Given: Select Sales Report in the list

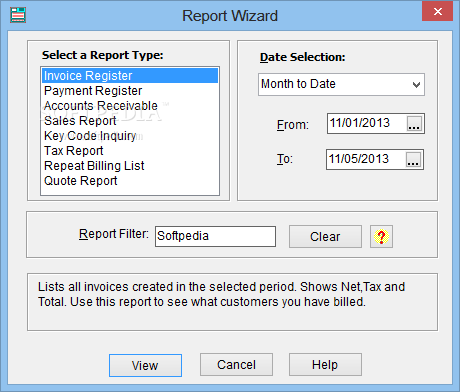Looking at the screenshot, I should click(x=130, y=121).
